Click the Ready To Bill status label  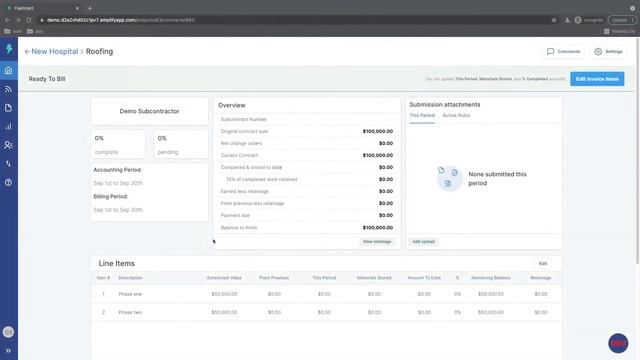point(47,79)
